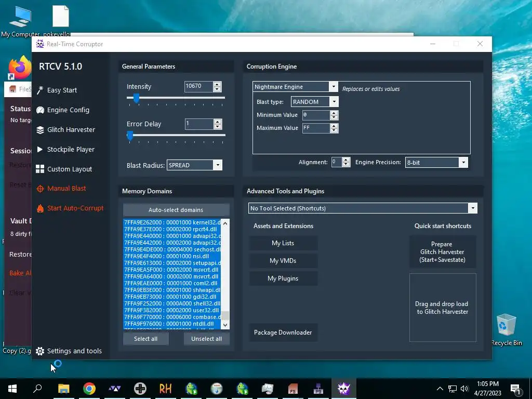Open Nightmare Engine dropdown

[x=334, y=87]
